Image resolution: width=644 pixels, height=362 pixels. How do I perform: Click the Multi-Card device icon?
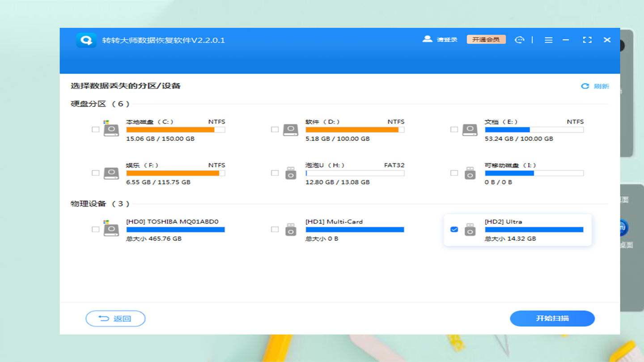pyautogui.click(x=291, y=229)
